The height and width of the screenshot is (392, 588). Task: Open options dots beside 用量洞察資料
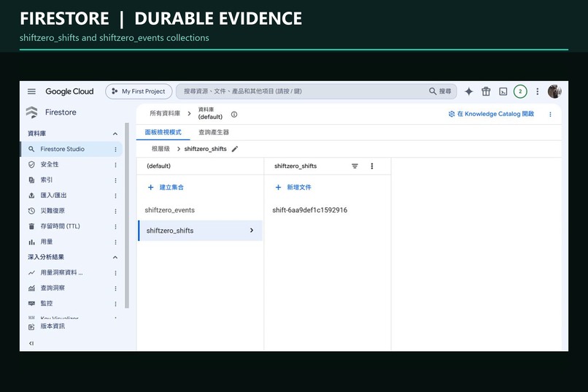tap(115, 273)
